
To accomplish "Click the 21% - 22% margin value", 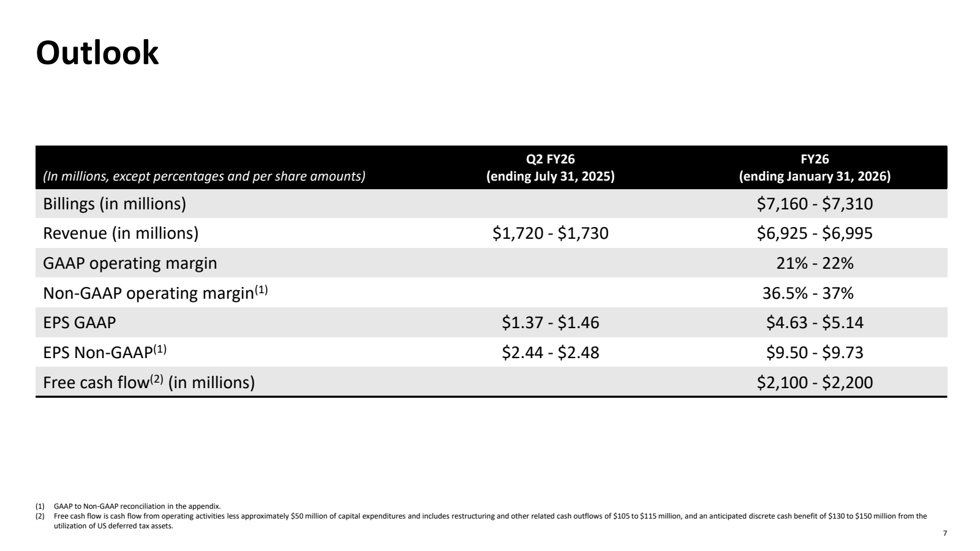I will (x=815, y=263).
